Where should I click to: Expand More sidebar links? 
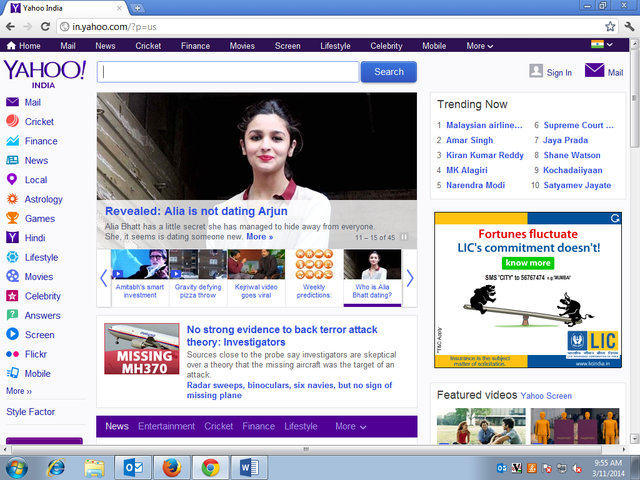tap(19, 391)
